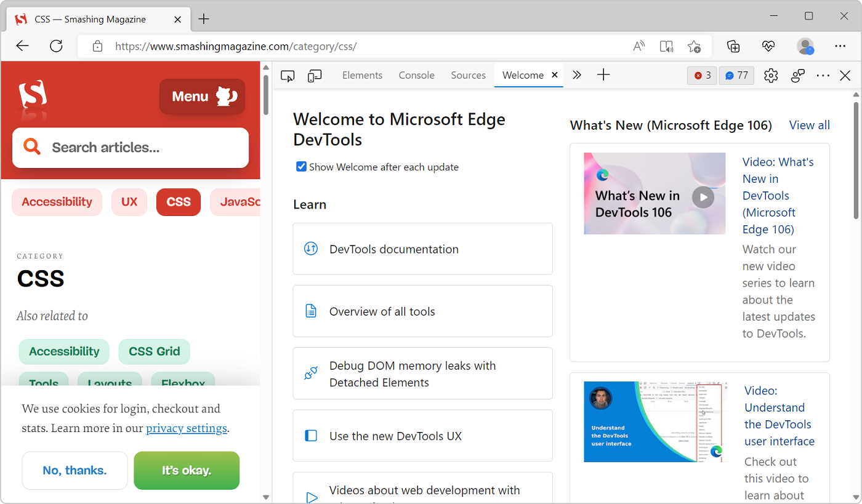
Task: Select the Inspect element tool icon
Action: 287,75
